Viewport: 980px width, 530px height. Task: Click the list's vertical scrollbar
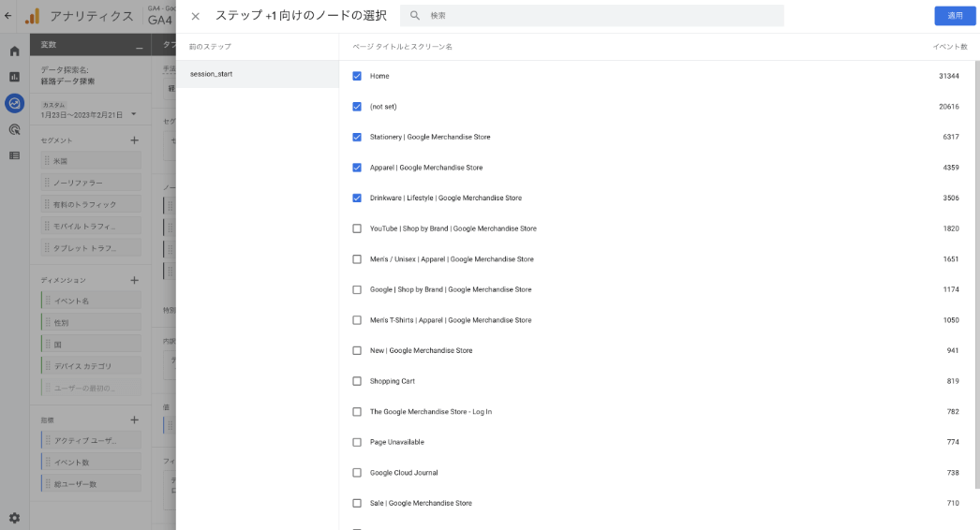click(977, 275)
